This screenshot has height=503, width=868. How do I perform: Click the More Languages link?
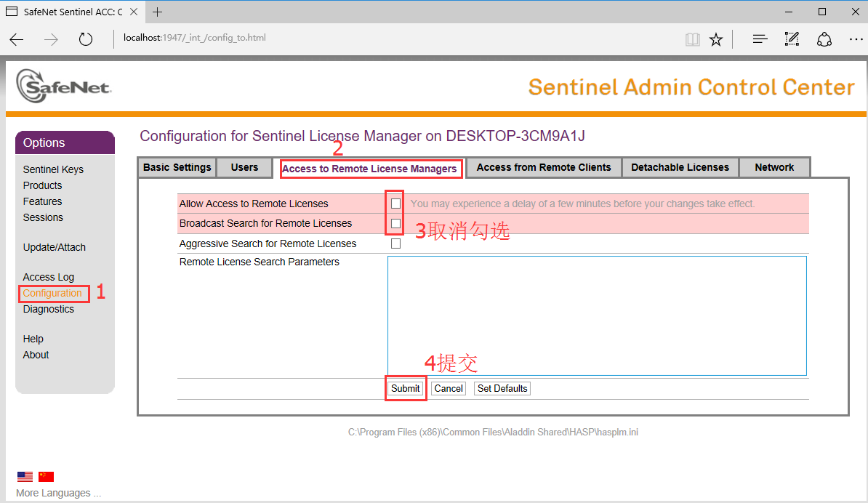coord(59,493)
